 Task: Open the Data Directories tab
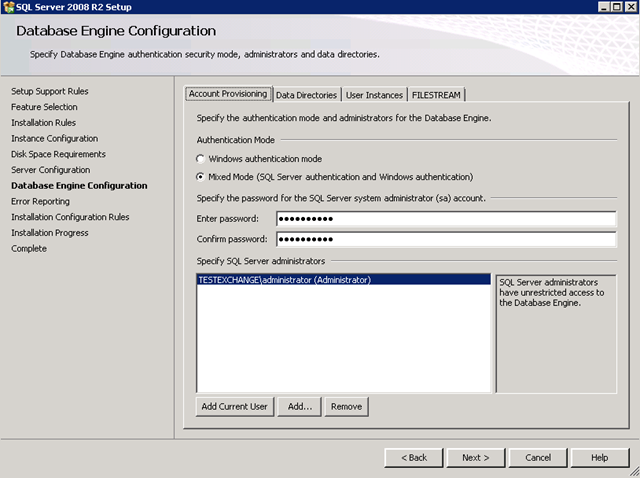coord(306,95)
